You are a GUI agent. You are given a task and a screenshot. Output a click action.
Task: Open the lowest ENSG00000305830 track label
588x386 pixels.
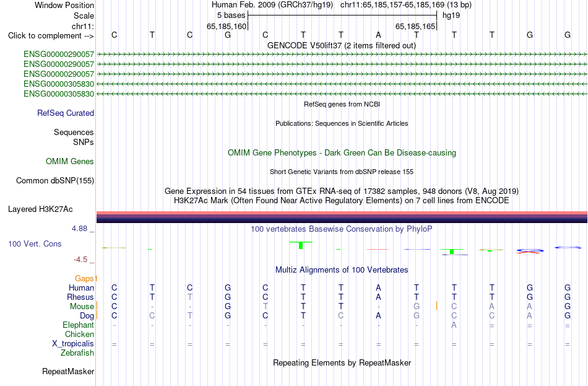[x=59, y=94]
